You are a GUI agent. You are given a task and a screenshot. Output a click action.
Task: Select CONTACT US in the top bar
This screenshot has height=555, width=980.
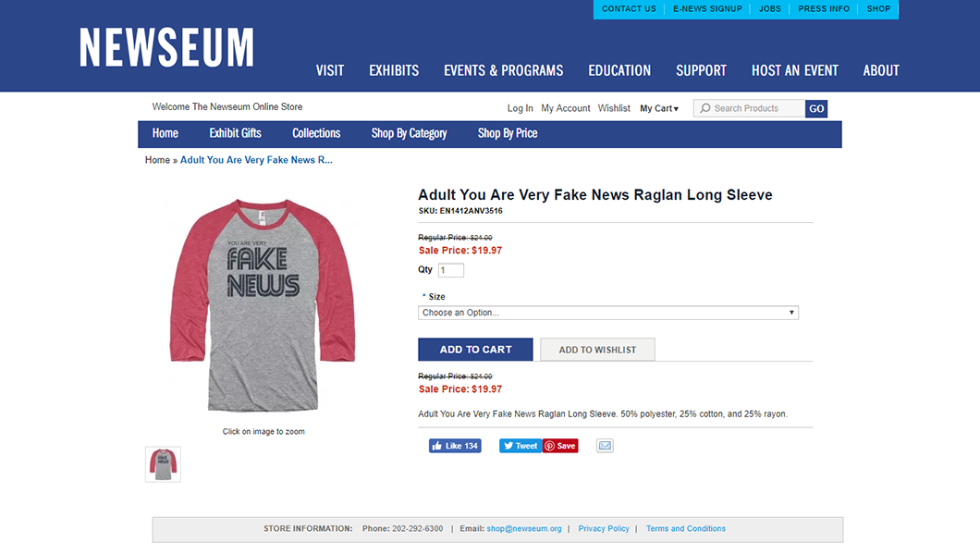point(629,8)
